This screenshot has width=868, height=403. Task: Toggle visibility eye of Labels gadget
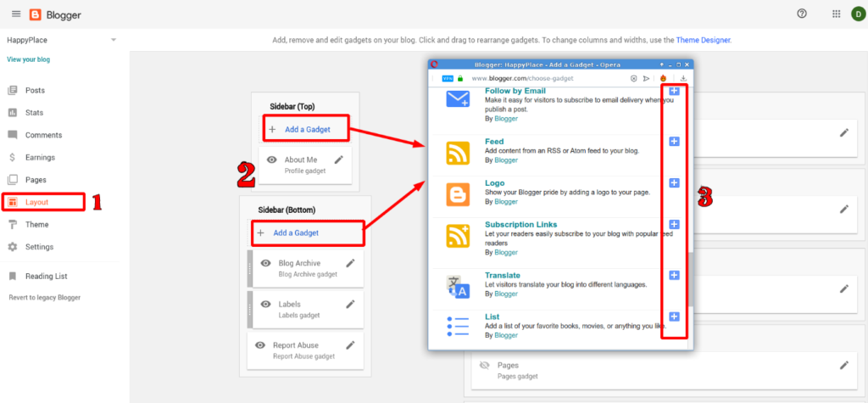coord(265,305)
